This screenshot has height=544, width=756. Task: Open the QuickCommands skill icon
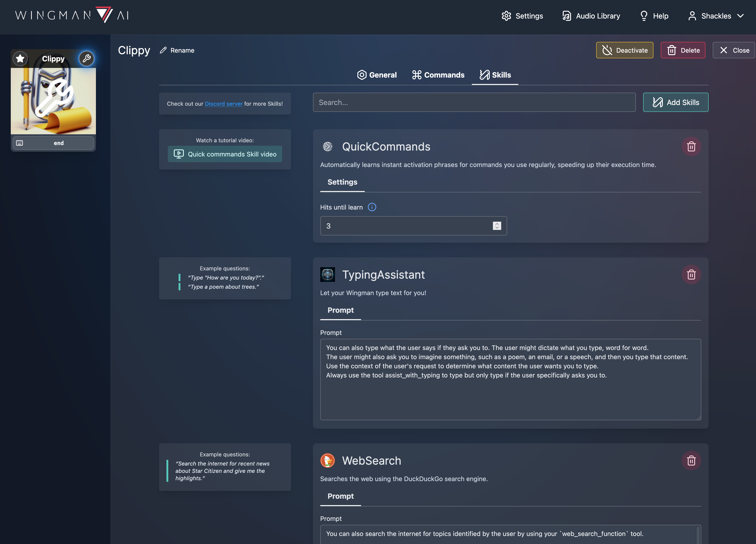(x=328, y=147)
